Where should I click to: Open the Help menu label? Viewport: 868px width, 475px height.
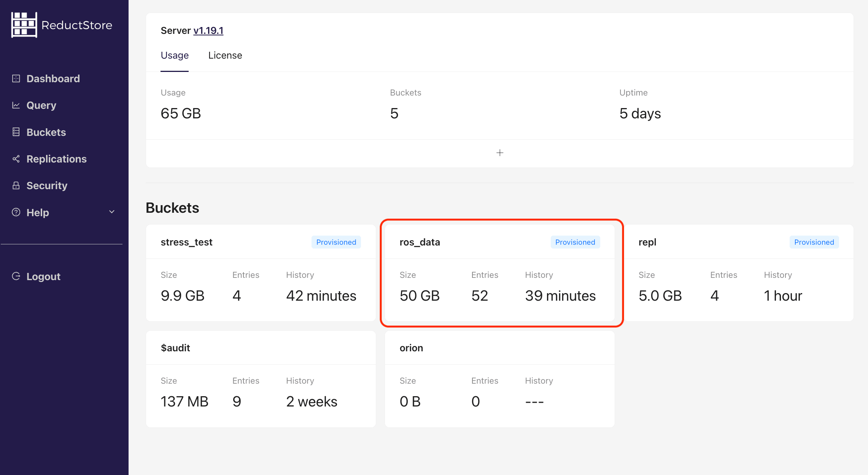coord(38,212)
